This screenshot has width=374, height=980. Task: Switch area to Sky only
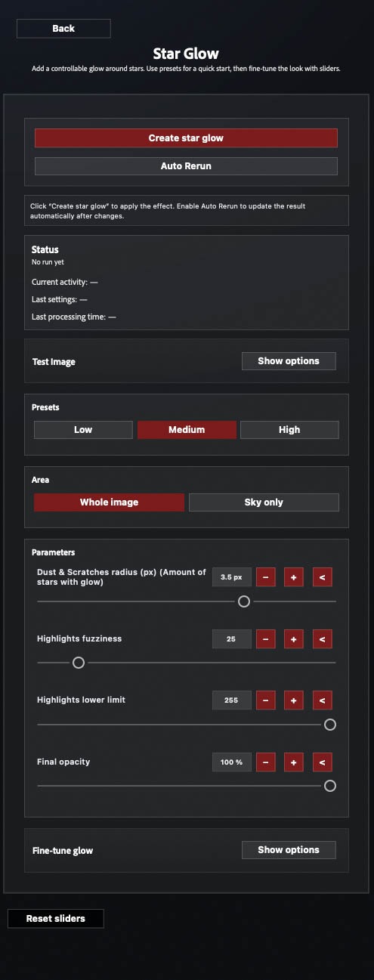coord(264,502)
